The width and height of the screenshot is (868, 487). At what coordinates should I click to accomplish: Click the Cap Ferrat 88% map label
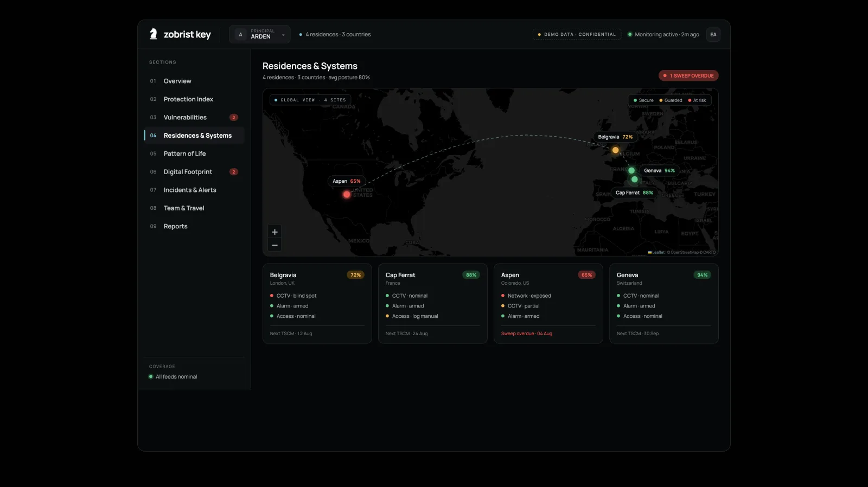(634, 193)
